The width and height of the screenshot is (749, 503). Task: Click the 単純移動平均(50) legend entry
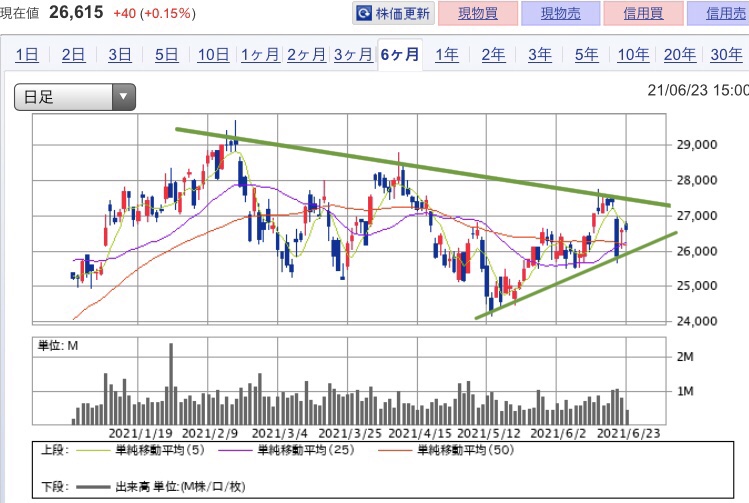point(446,450)
